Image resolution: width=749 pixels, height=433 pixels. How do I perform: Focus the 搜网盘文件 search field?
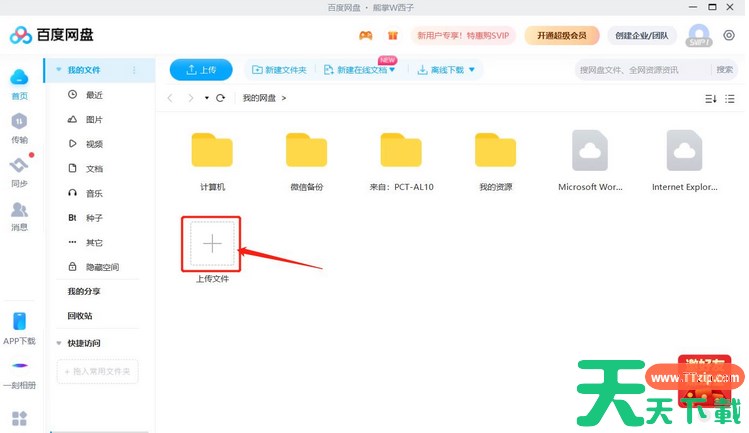coord(643,70)
